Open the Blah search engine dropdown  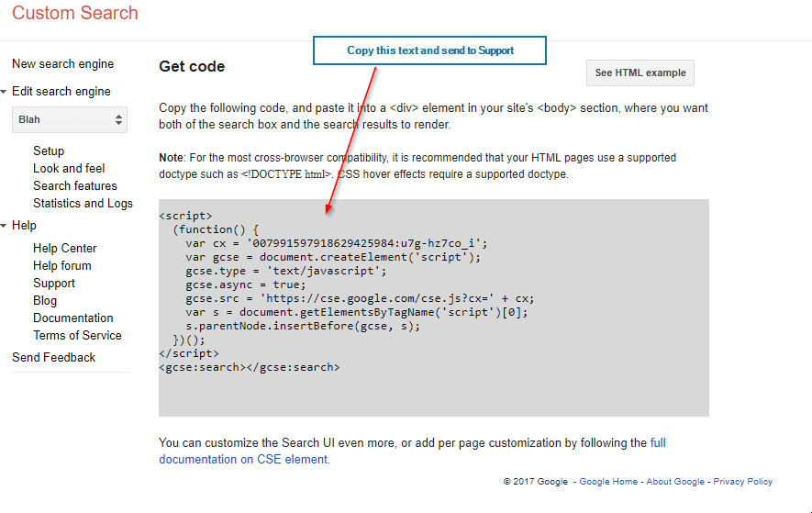pos(70,119)
